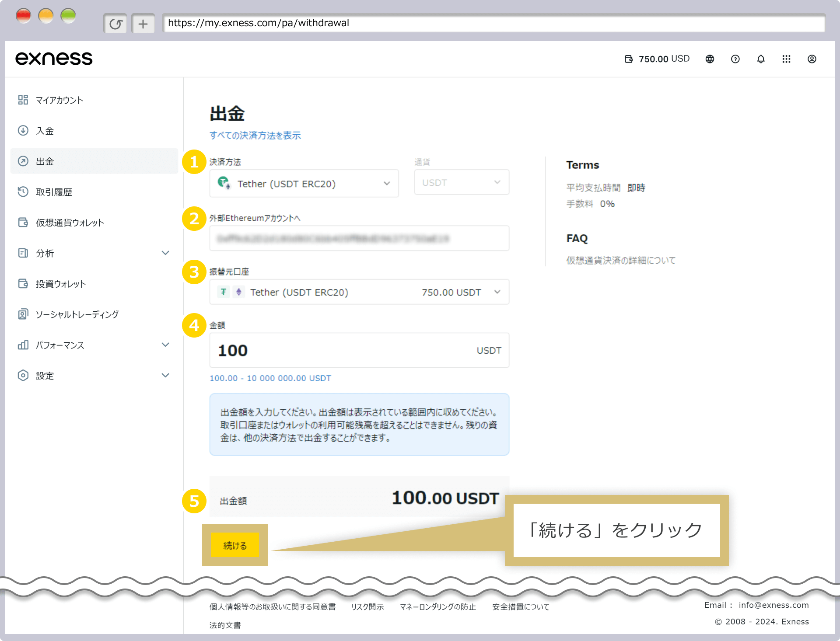
Task: Click the Tether icon in 決済方法 field
Action: tap(224, 183)
